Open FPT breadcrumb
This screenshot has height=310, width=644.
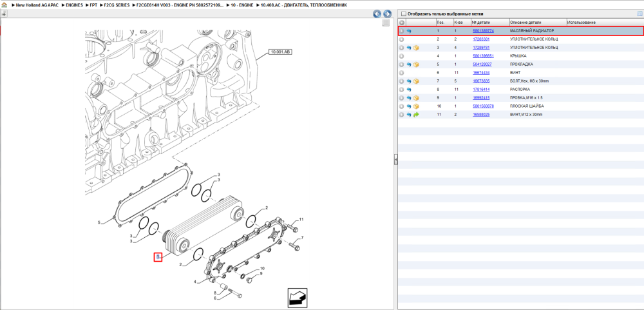click(93, 5)
